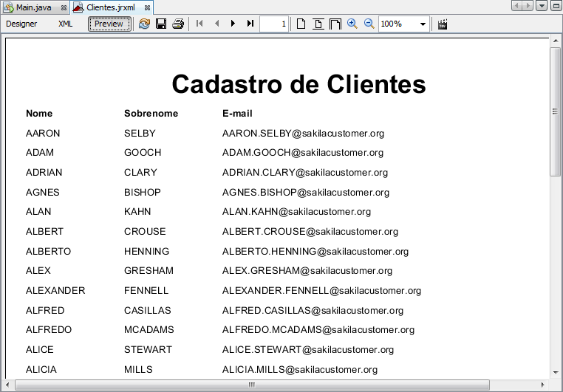
Task: Open the document list dropdown arrow
Action: coord(542,6)
